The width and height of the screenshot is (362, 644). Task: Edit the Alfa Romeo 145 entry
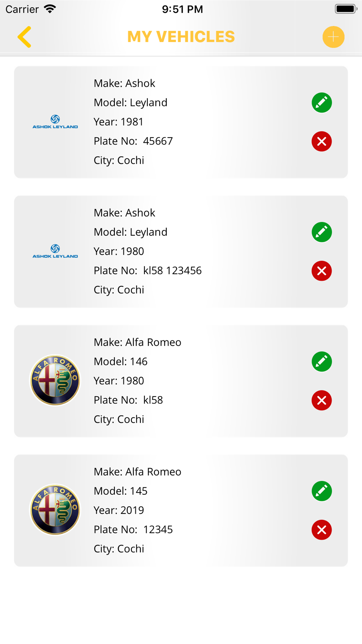321,491
